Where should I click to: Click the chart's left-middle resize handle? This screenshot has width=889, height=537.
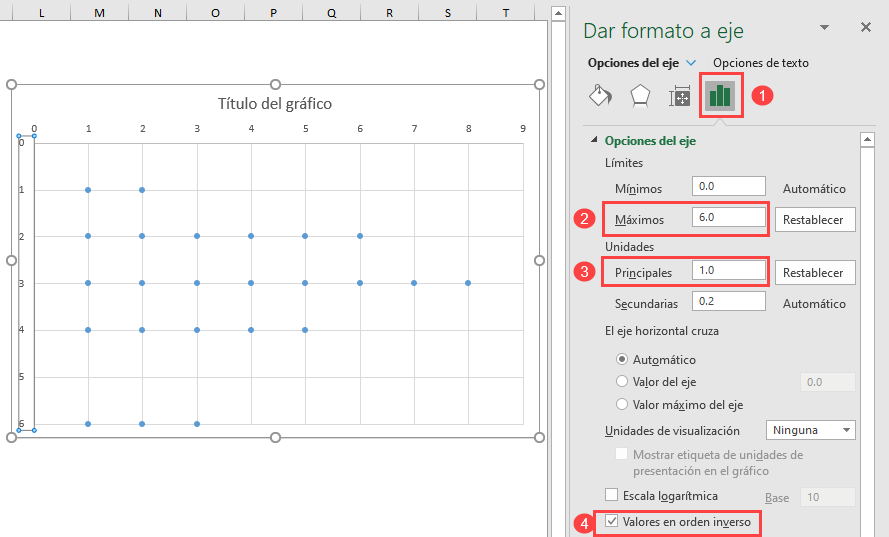[x=11, y=260]
